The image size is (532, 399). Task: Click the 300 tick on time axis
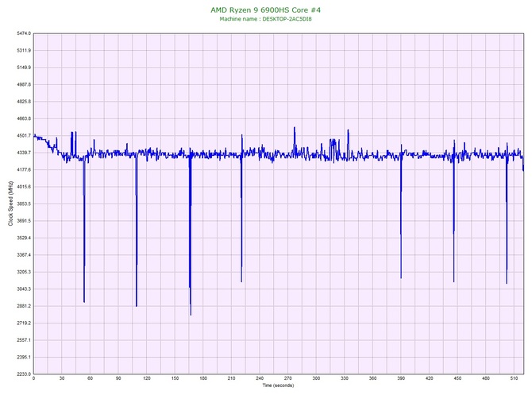coord(316,378)
